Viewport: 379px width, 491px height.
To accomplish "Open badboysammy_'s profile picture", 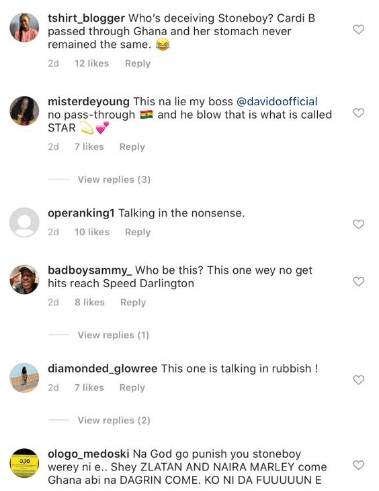I will (x=24, y=279).
